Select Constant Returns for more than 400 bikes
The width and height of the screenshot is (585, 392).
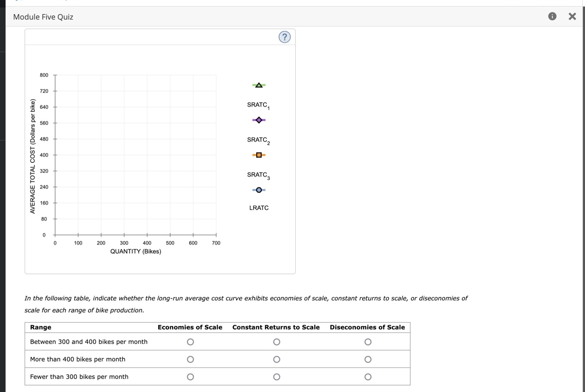click(x=277, y=359)
